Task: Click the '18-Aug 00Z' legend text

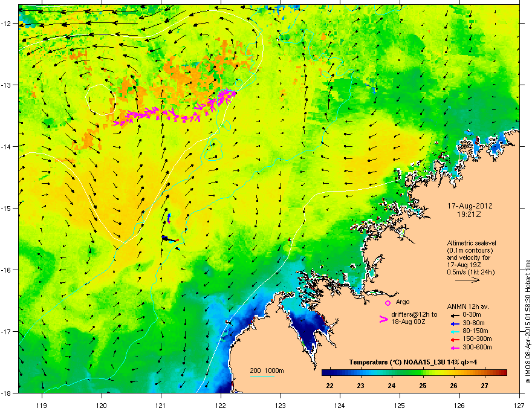Action: tap(409, 322)
